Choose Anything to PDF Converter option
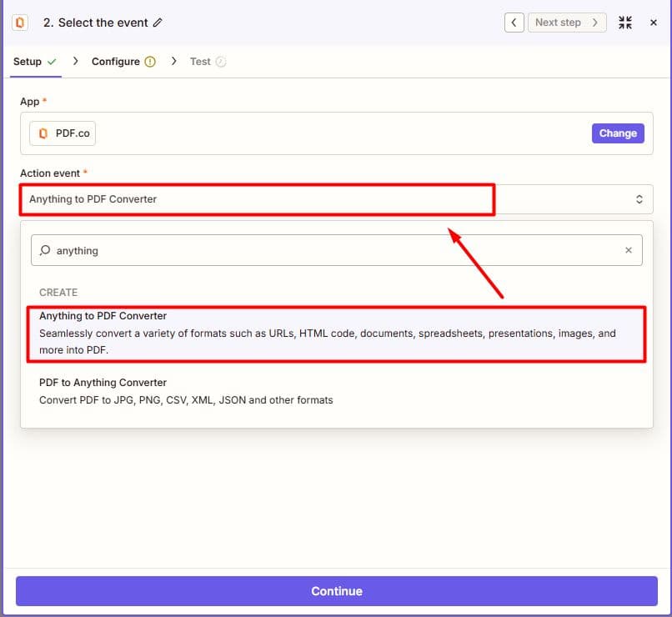This screenshot has width=672, height=617. pos(337,334)
